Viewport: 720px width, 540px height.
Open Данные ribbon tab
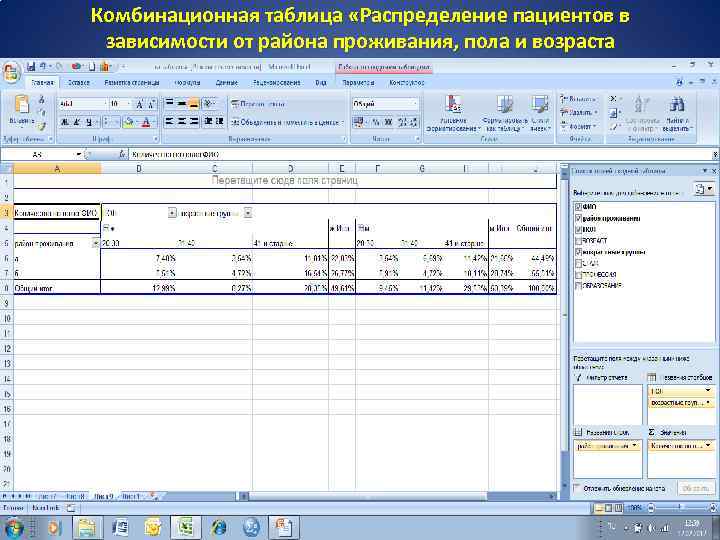(227, 83)
